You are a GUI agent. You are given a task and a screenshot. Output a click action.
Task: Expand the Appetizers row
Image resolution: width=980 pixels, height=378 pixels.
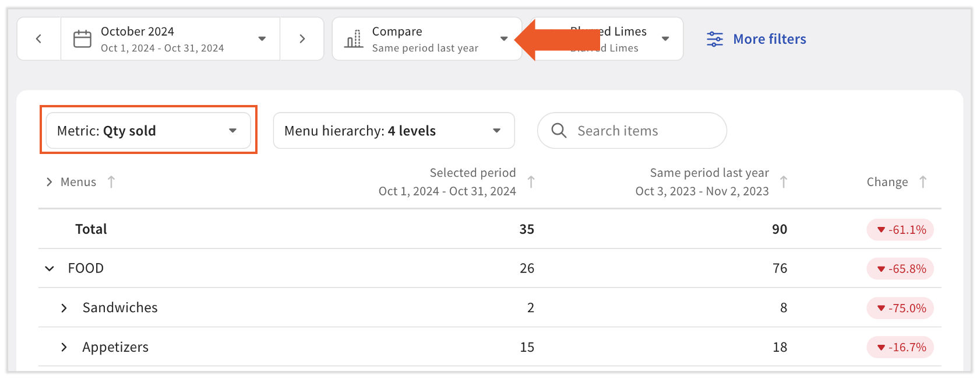pyautogui.click(x=64, y=348)
